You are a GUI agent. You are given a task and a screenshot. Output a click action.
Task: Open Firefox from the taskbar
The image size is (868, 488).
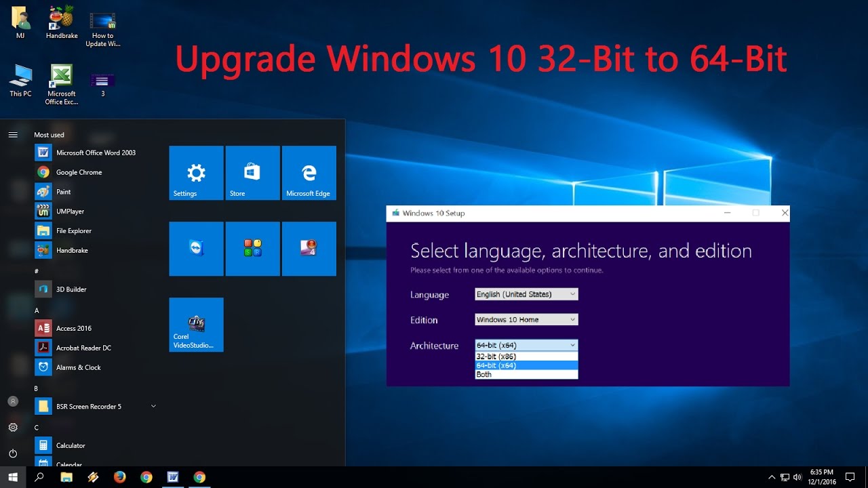120,477
